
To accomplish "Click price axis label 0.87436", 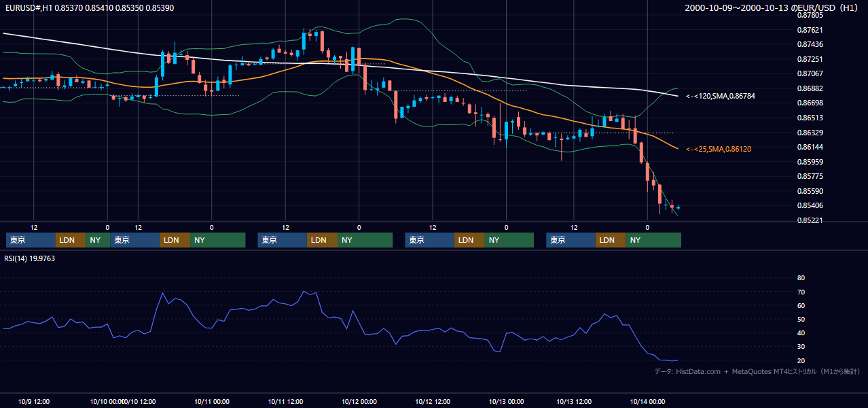I will (810, 44).
